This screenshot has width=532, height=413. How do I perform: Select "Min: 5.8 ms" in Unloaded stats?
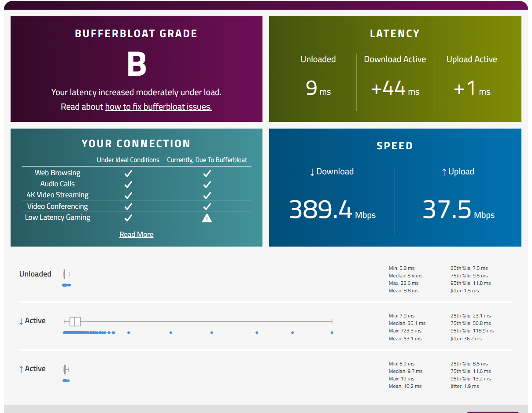[x=402, y=268]
